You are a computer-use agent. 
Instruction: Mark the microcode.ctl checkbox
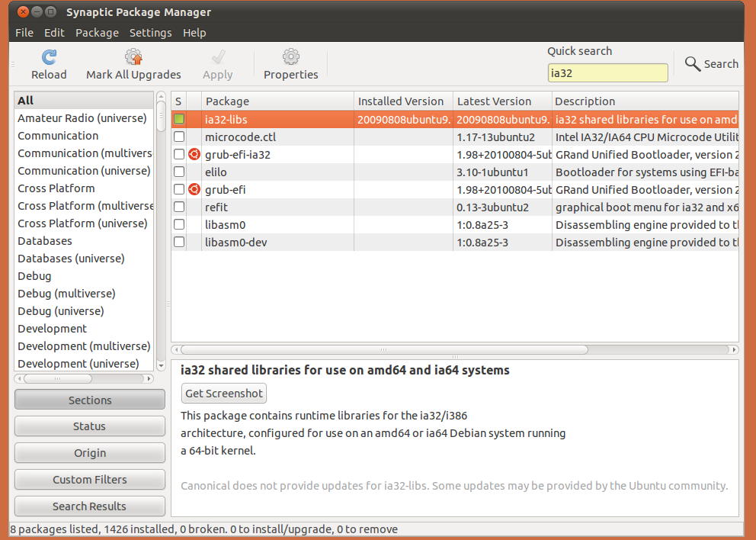coord(179,137)
